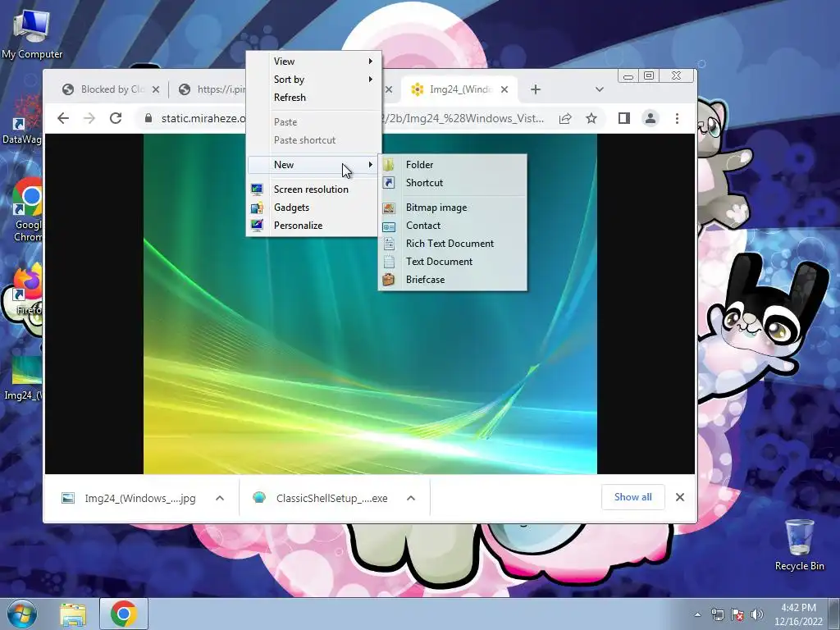The image size is (840, 630).
Task: Open a new tab with plus button
Action: (536, 89)
